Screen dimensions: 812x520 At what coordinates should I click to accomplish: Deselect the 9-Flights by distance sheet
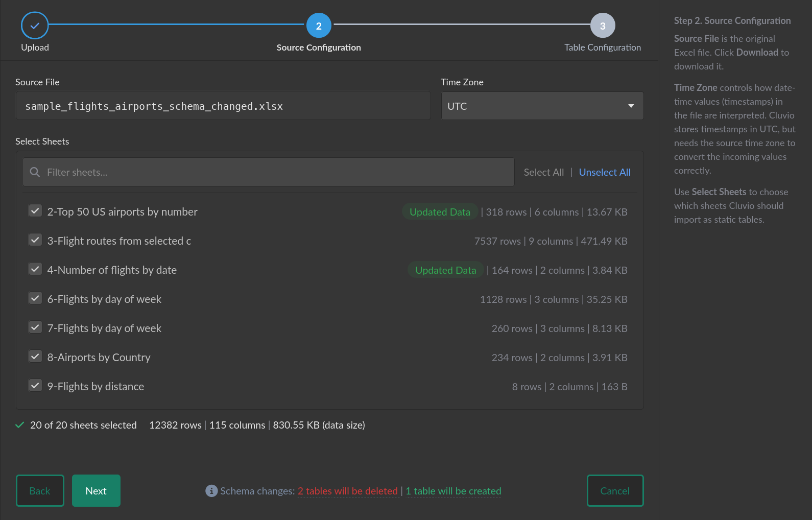coord(35,386)
